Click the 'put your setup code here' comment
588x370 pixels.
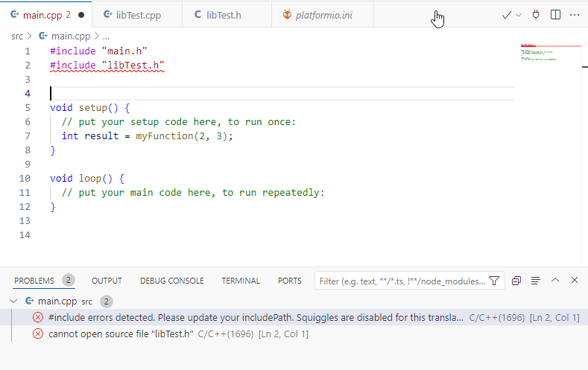point(179,121)
